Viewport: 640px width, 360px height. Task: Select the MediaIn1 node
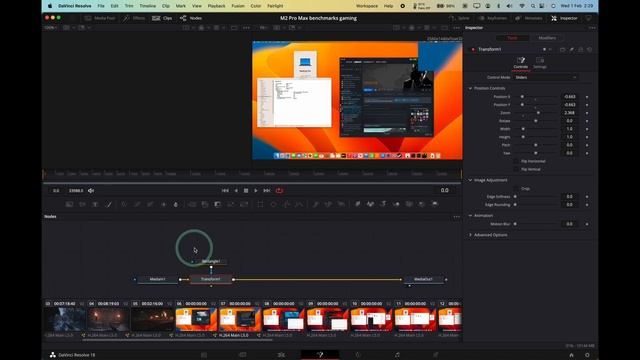pyautogui.click(x=158, y=279)
